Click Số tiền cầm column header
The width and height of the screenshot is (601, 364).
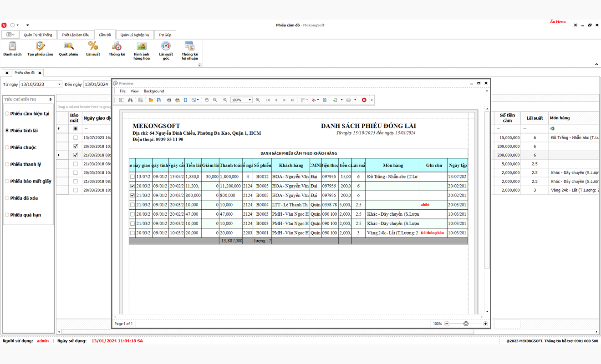(507, 118)
